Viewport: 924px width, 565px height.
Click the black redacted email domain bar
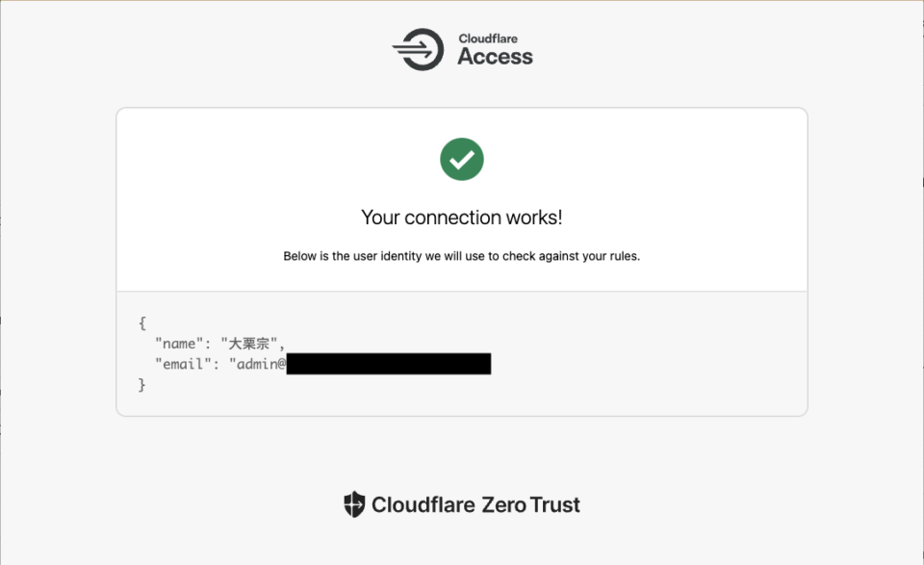tap(388, 364)
